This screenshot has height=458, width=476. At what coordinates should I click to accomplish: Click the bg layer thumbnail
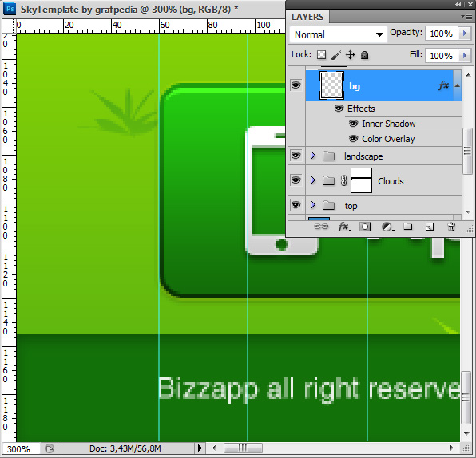[331, 85]
